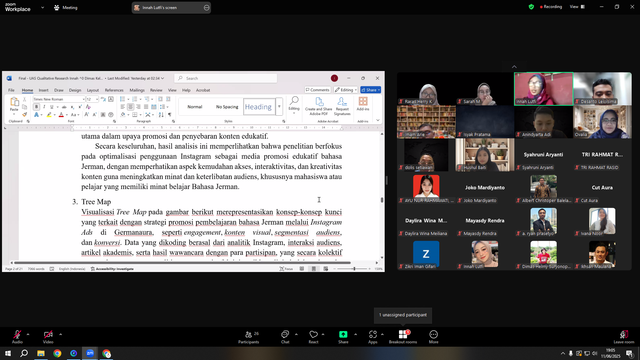Click Accessibility: Investigate in status bar
Screen dimensions: 640x360
(x=112, y=269)
